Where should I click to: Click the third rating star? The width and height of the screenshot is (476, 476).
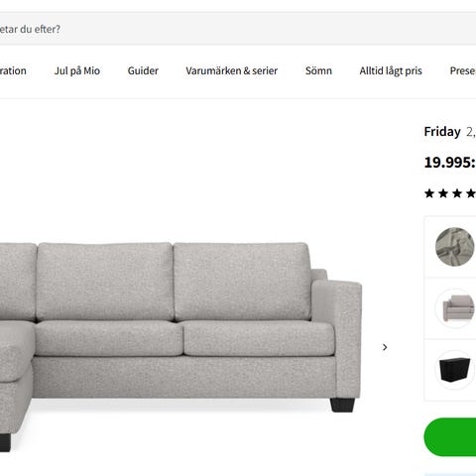coord(457,193)
